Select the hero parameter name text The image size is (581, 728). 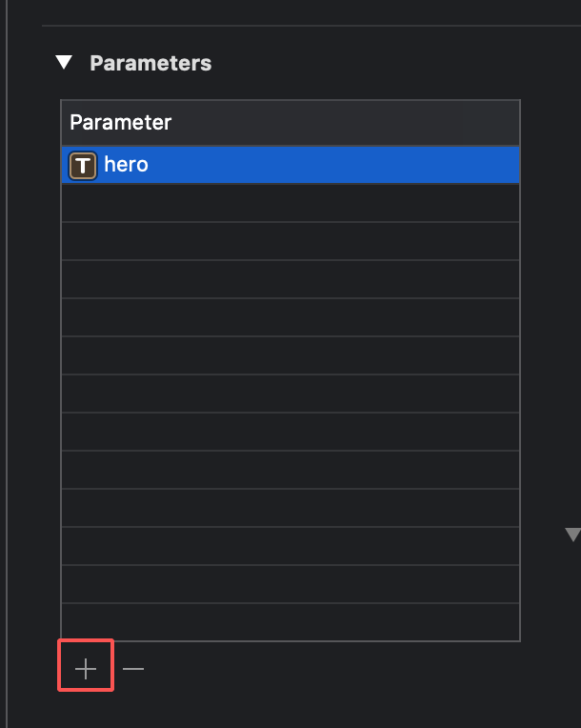[x=126, y=165]
